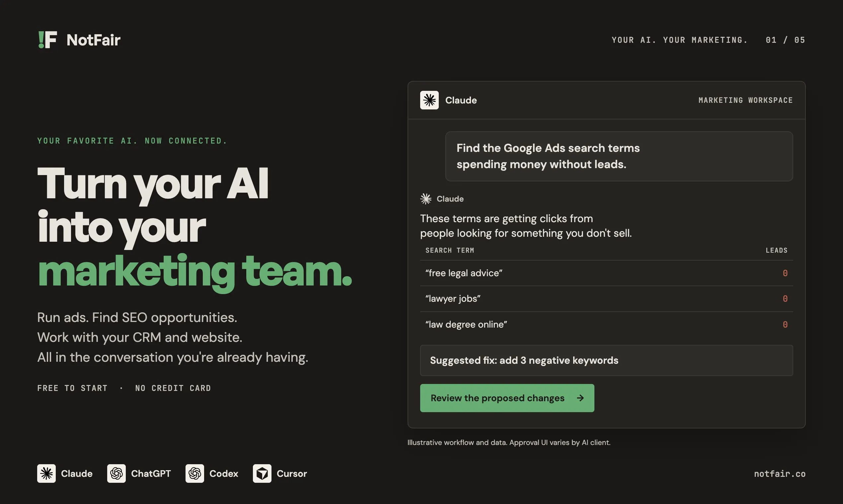Open the notfair.co link
843x504 pixels.
pyautogui.click(x=780, y=474)
